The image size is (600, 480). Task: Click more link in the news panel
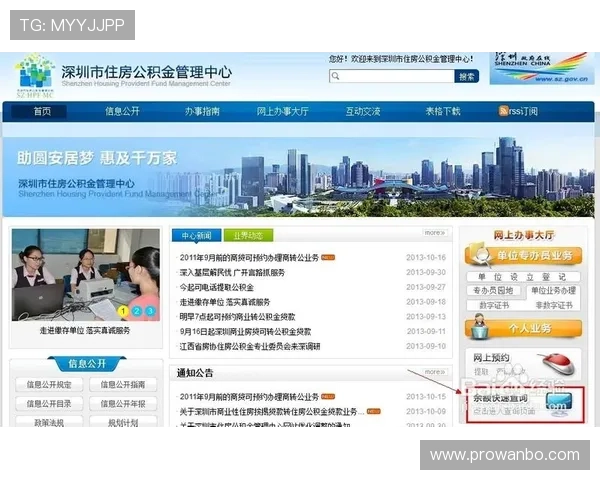435,233
